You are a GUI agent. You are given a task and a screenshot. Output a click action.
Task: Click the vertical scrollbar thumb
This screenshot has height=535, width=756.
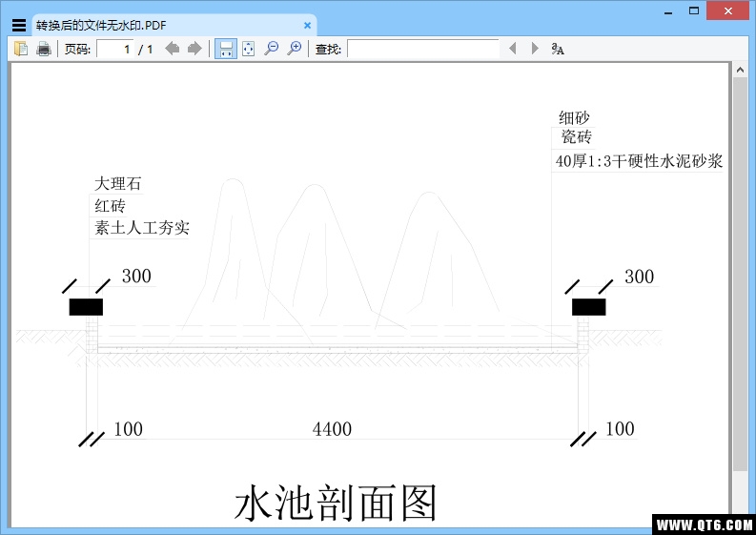[x=740, y=274]
